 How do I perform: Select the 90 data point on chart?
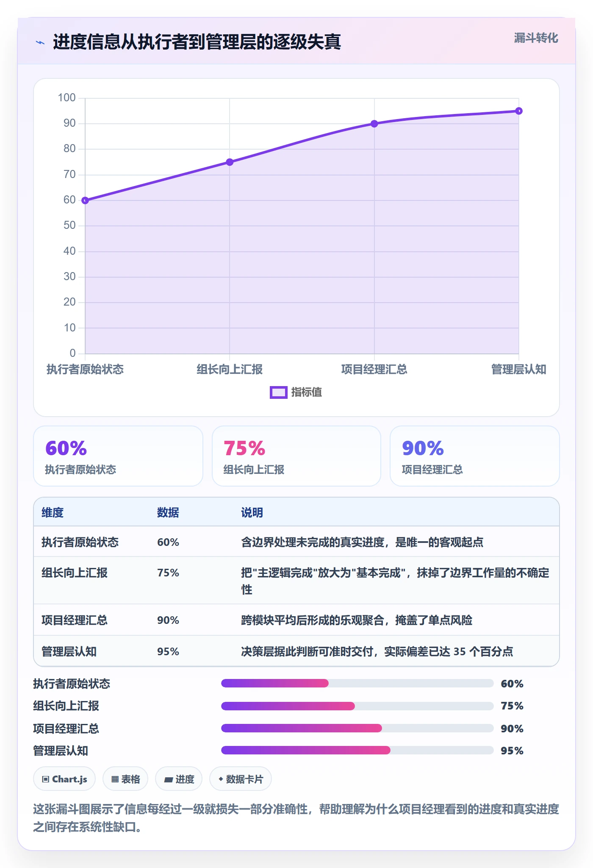click(374, 124)
